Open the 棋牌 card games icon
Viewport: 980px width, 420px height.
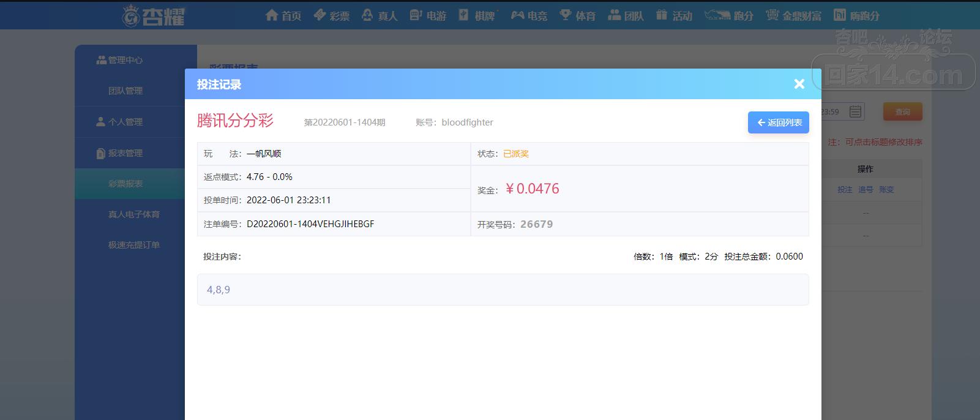click(x=464, y=15)
